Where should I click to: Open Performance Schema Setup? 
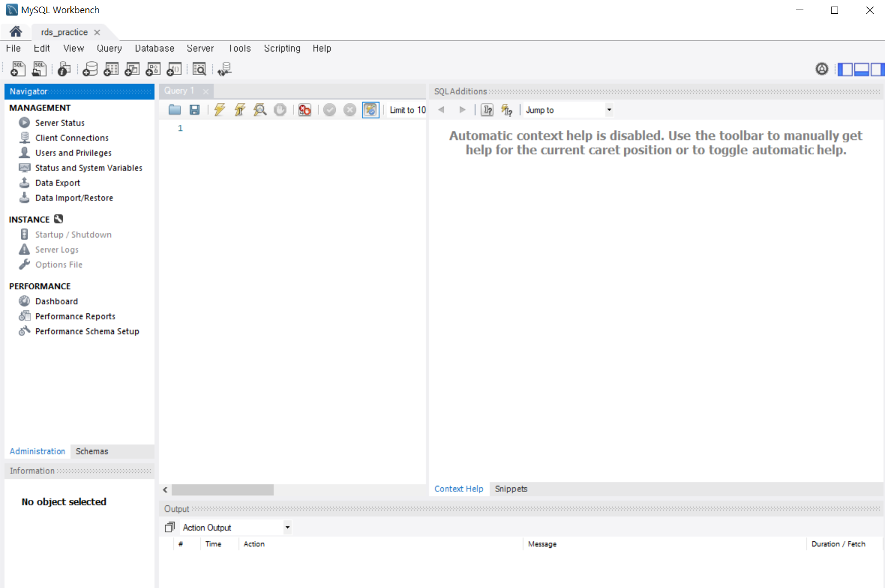[87, 331]
